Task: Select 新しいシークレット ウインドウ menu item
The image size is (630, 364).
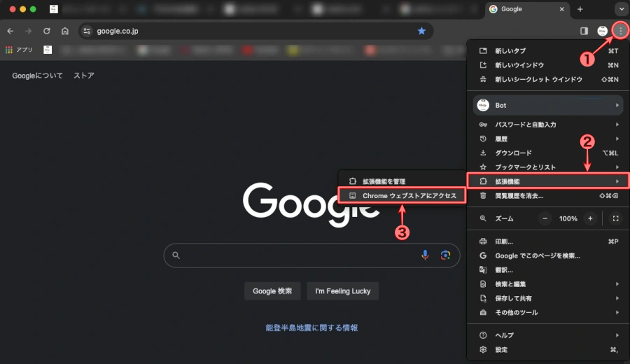Action: click(x=538, y=80)
